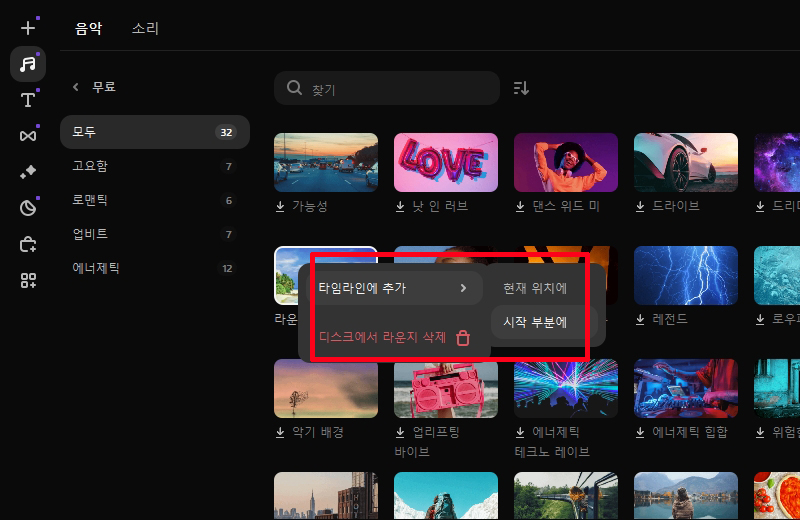Download the 가능성 track

pyautogui.click(x=280, y=206)
